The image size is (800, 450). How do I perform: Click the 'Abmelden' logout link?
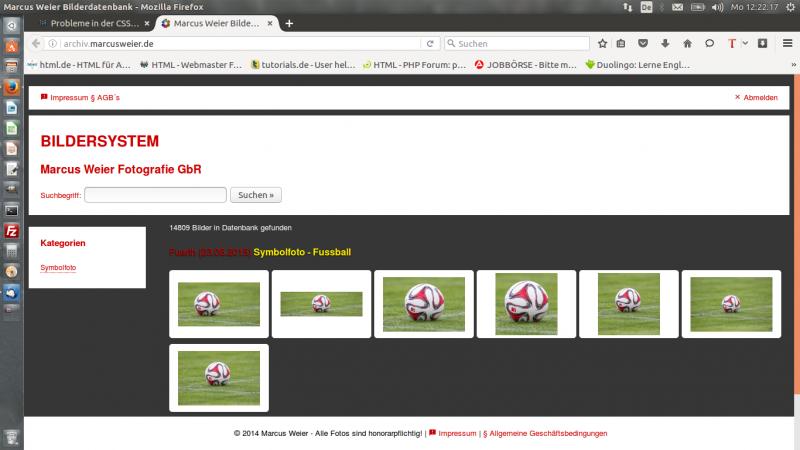tap(759, 97)
